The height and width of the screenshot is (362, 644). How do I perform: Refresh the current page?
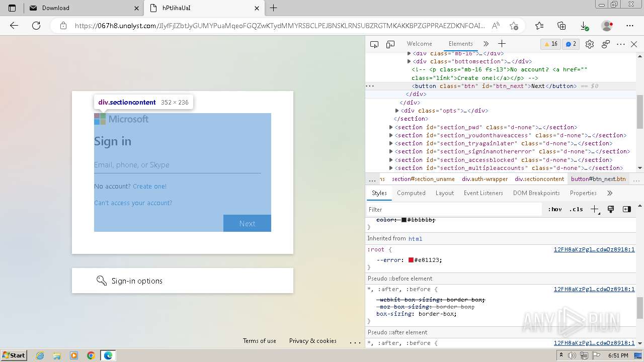pyautogui.click(x=36, y=26)
